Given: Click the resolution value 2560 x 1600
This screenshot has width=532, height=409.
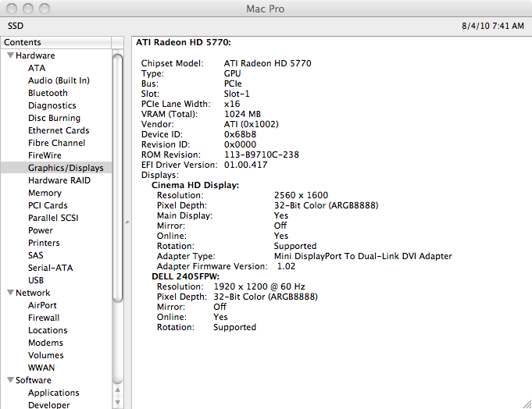Looking at the screenshot, I should tap(301, 195).
